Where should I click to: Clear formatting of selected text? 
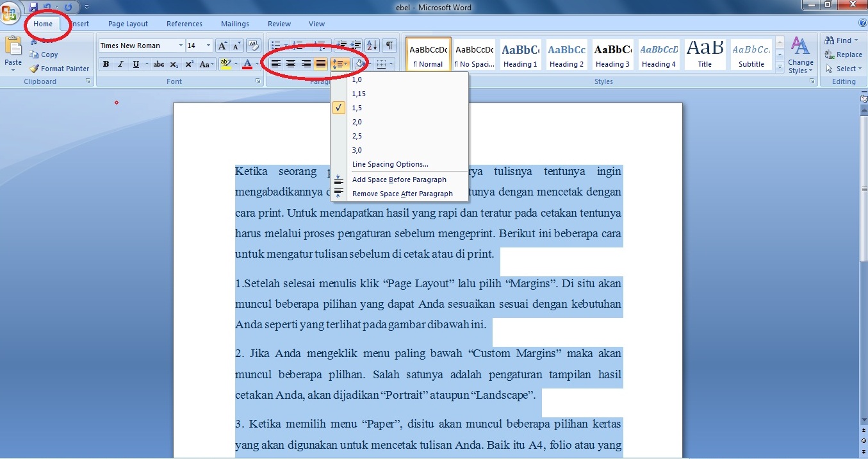(254, 46)
